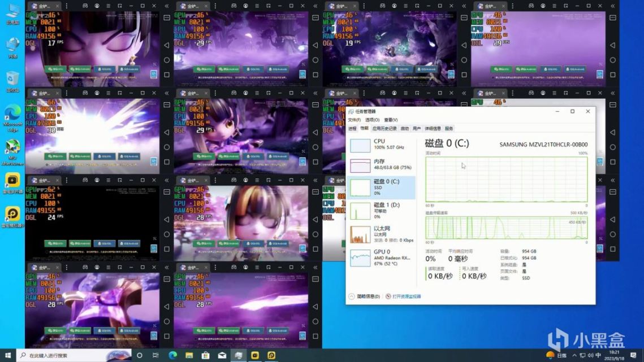Image resolution: width=644 pixels, height=362 pixels.
Task: Close the game tab in the 17 FPS emulator
Action: 57,6
